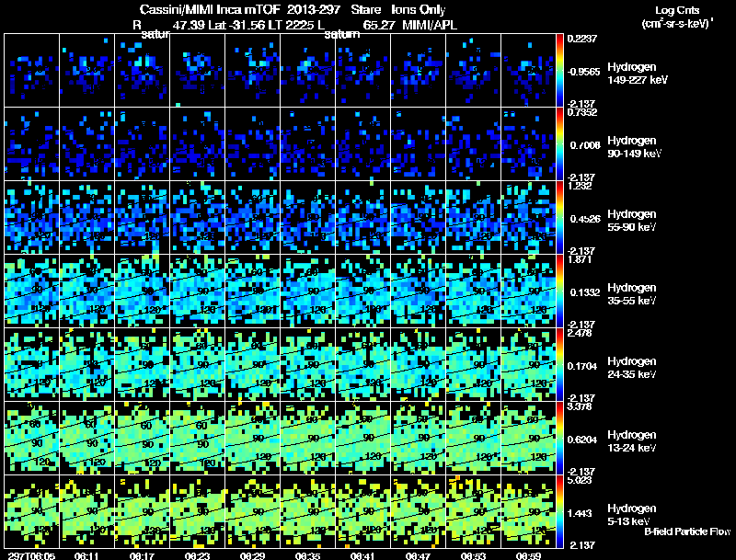This screenshot has width=736, height=560.
Task: Click the B-field Particle Flow legend text
Action: pos(686,531)
